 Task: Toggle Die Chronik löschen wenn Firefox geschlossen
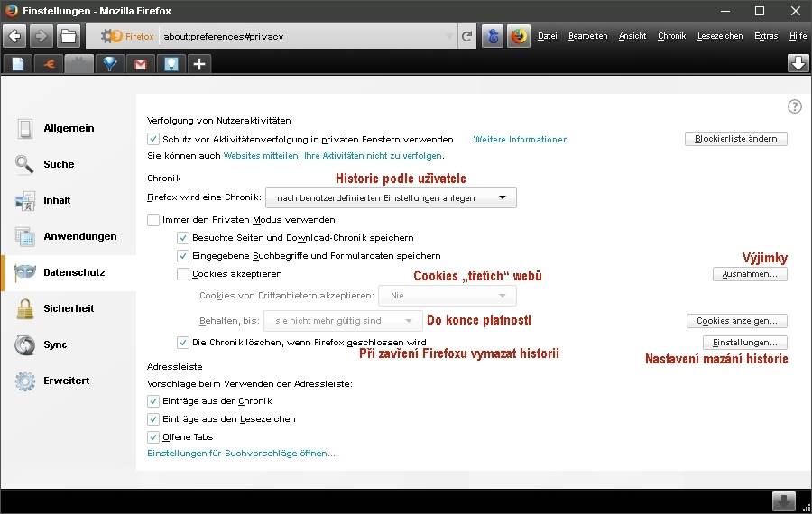pyautogui.click(x=183, y=342)
